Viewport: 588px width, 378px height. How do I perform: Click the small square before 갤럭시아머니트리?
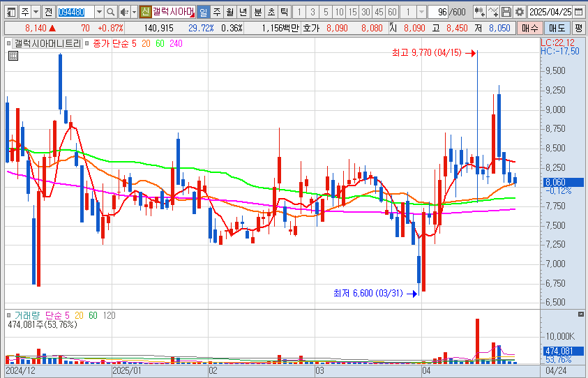pos(8,43)
